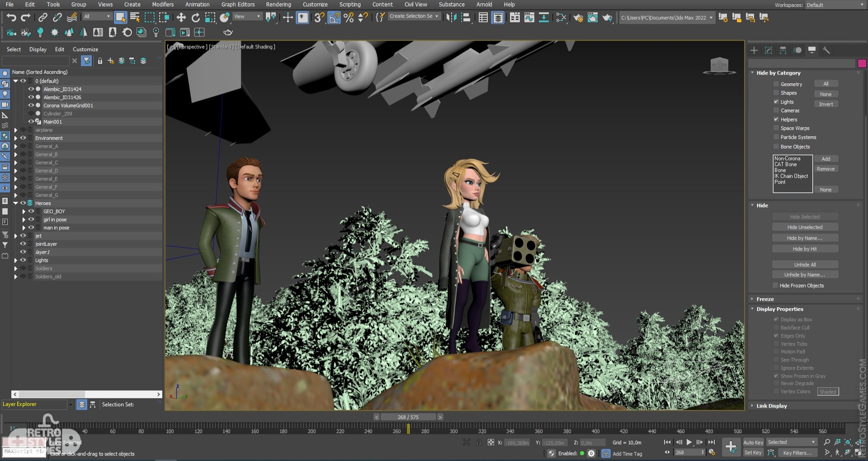
Task: Click the Hide by Name button
Action: pos(805,238)
